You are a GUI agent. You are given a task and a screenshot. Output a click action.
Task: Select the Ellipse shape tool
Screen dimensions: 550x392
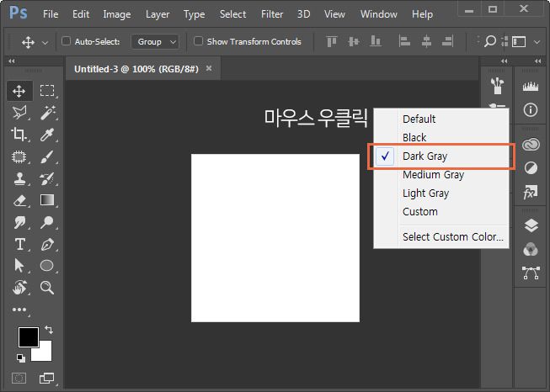point(47,266)
